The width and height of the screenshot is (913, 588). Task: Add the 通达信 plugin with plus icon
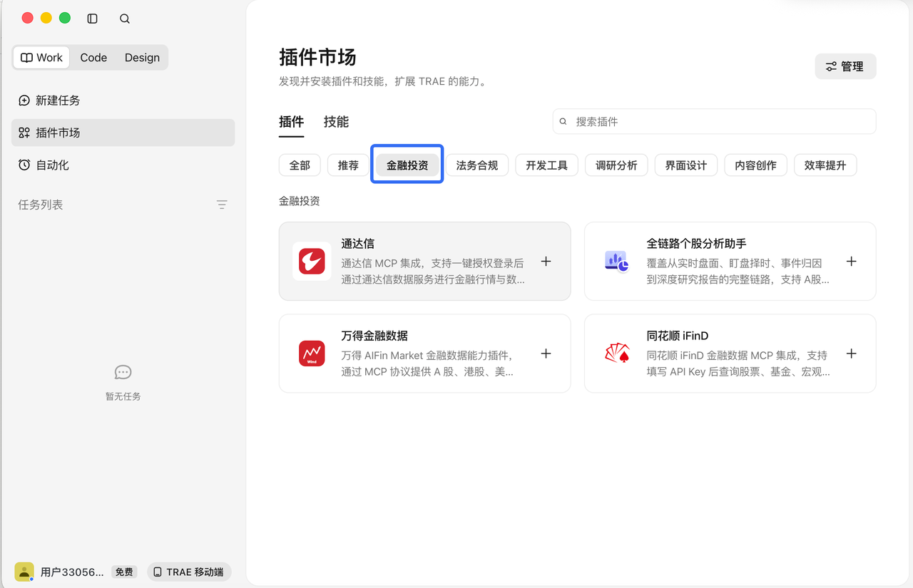tap(546, 262)
